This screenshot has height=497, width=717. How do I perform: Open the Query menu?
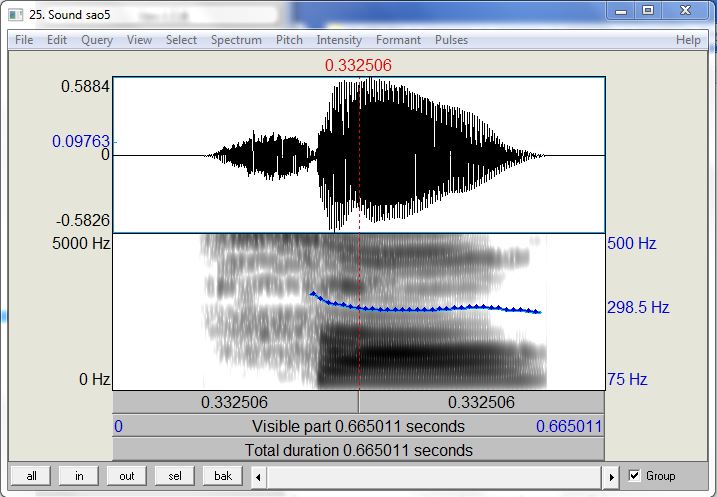pyautogui.click(x=97, y=40)
